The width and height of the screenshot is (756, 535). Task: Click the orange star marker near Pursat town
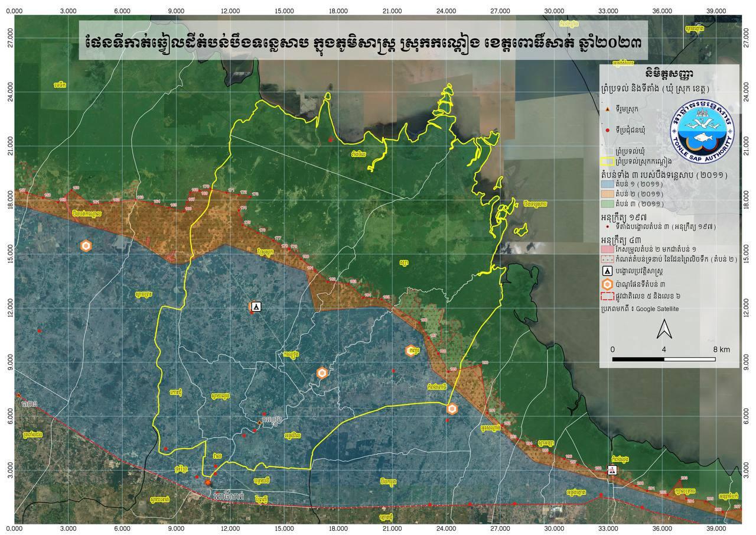pos(208,482)
